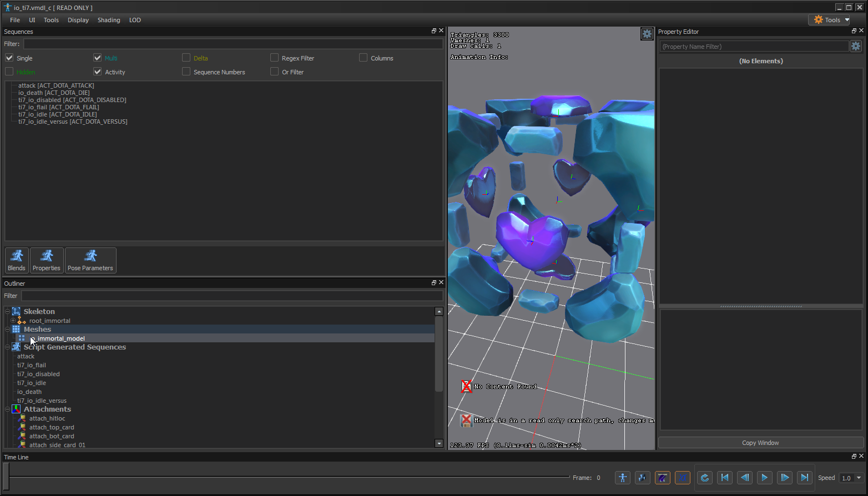Screen dimensions: 868x496
Task: Enable the Hidden checkbox
Action: [9, 72]
